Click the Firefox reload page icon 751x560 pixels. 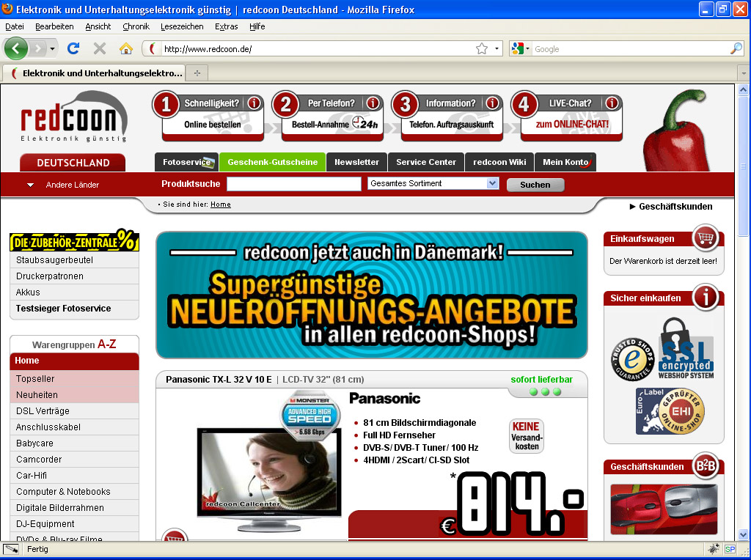point(73,48)
